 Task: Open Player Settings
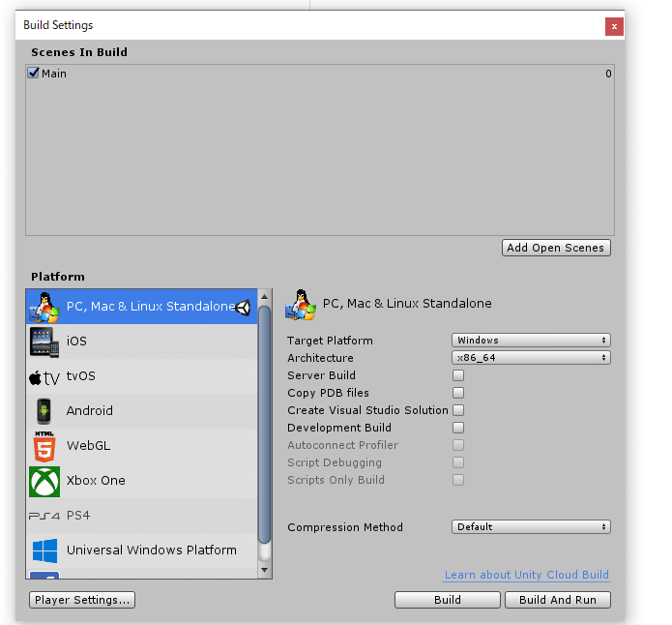(82, 600)
